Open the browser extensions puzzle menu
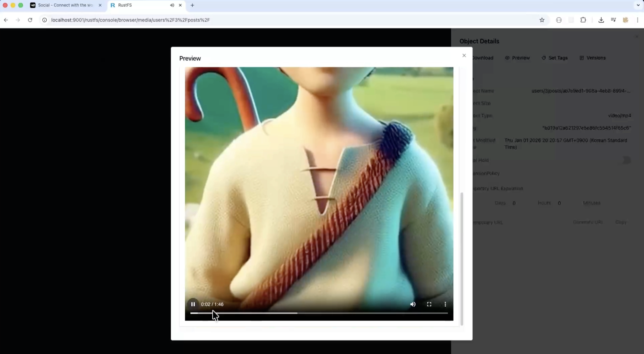This screenshot has height=354, width=644. (x=583, y=20)
